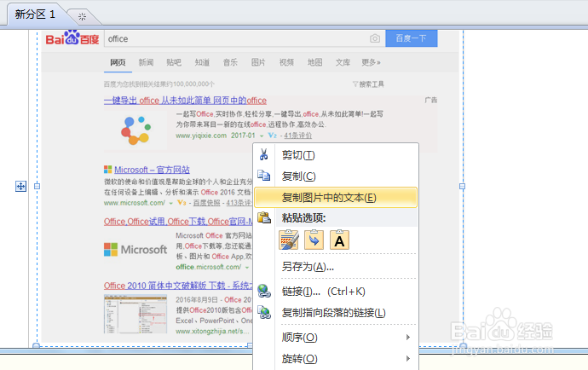Screen dimensions: 588x370
Task: Choose 另存为(A)... in context menu
Action: click(x=308, y=267)
